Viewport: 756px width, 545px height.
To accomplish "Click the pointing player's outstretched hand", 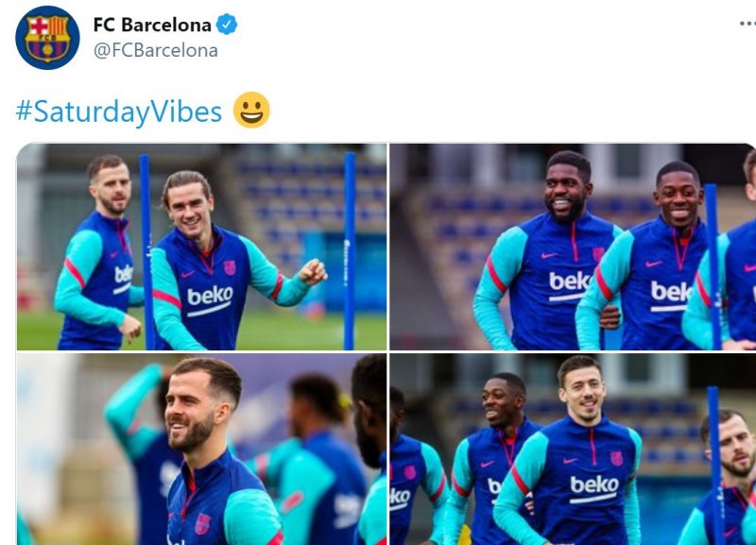I will 313,272.
